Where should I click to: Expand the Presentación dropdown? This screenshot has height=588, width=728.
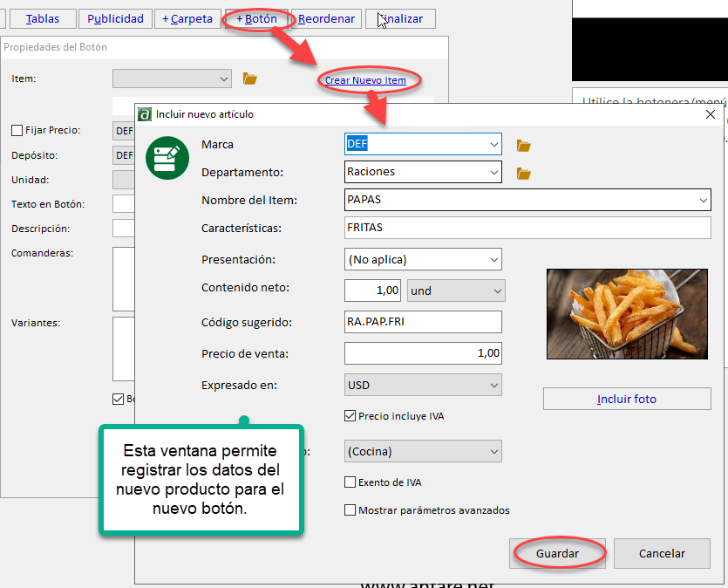pyautogui.click(x=493, y=259)
